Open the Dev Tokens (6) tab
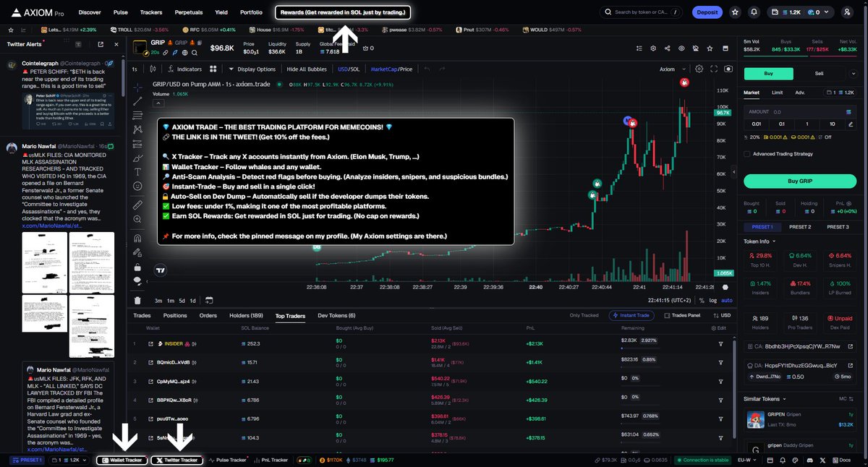Screen dimensions: 868x467 pyautogui.click(x=337, y=315)
